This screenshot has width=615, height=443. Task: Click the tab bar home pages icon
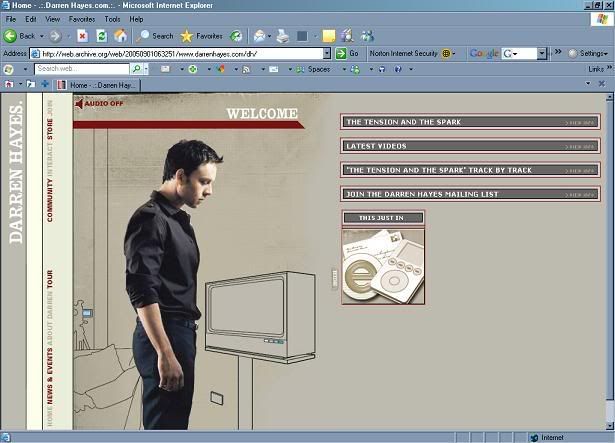(x=9, y=84)
